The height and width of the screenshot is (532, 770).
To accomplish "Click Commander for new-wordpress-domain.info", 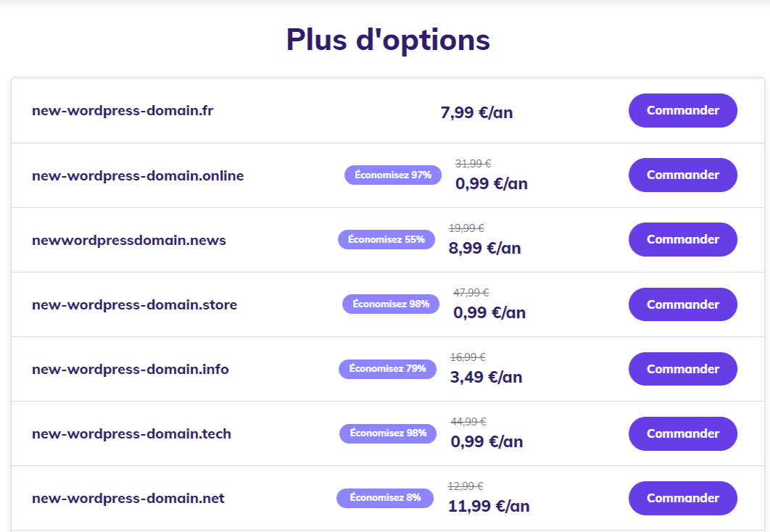I will (682, 368).
